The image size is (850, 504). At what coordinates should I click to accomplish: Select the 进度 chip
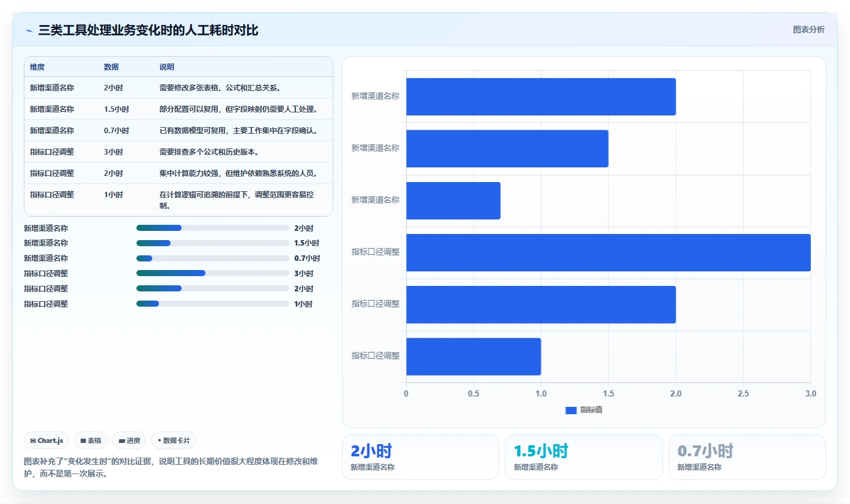tap(129, 440)
